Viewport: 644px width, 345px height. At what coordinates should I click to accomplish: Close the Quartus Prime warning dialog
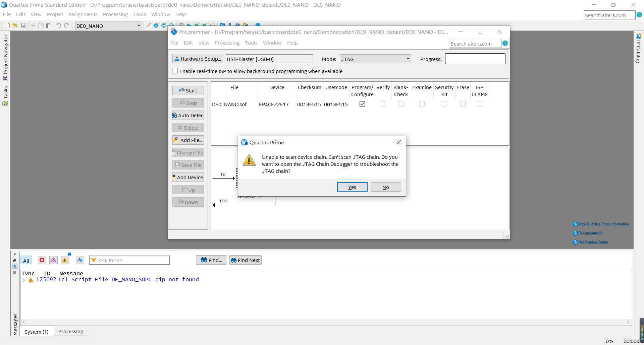pyautogui.click(x=399, y=142)
